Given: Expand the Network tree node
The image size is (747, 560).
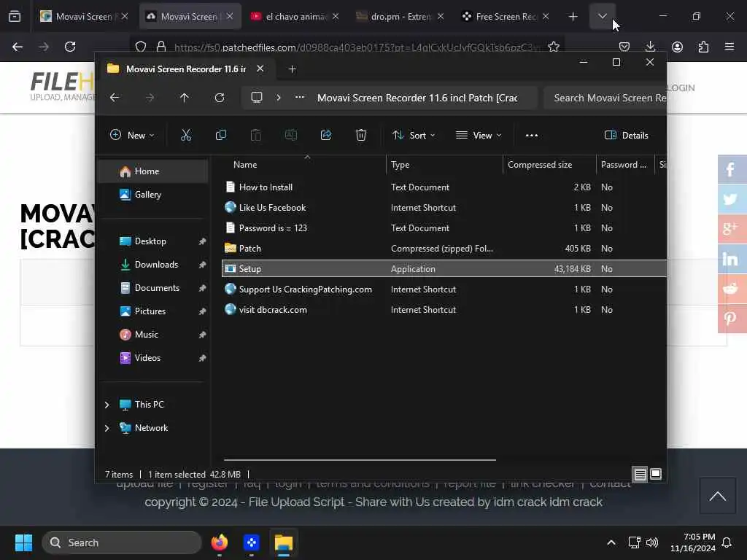Looking at the screenshot, I should click(x=107, y=428).
